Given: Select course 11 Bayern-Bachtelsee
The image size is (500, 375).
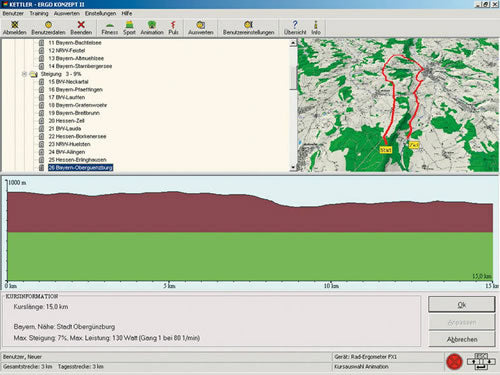Looking at the screenshot, I should (x=75, y=43).
